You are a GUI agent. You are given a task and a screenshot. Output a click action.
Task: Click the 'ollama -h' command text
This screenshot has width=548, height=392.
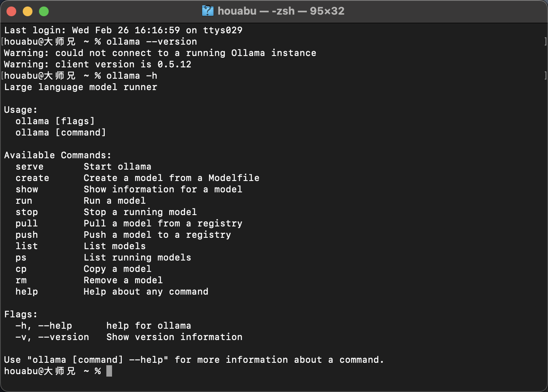(132, 76)
